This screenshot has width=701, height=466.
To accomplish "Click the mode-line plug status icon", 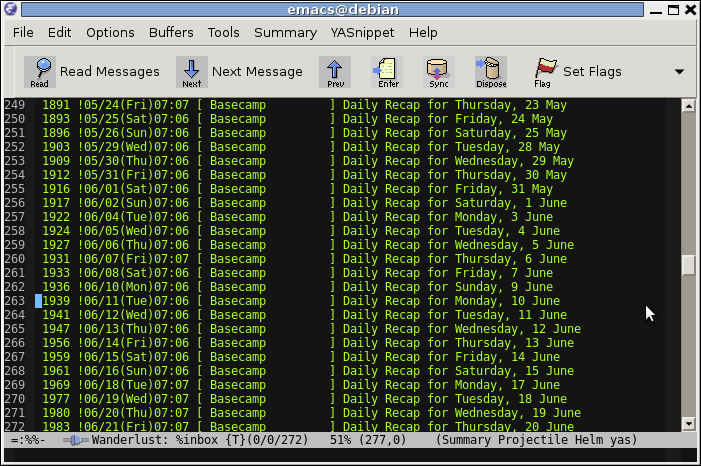I will point(76,441).
